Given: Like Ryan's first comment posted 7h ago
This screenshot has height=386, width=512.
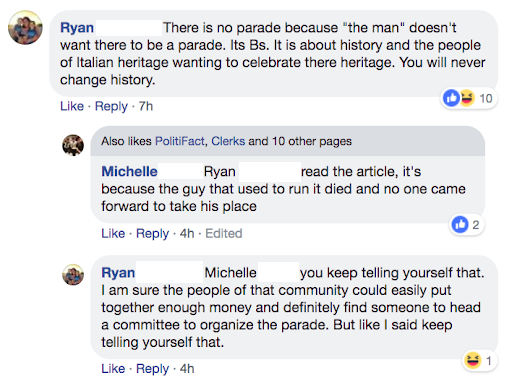Looking at the screenshot, I should (x=72, y=106).
